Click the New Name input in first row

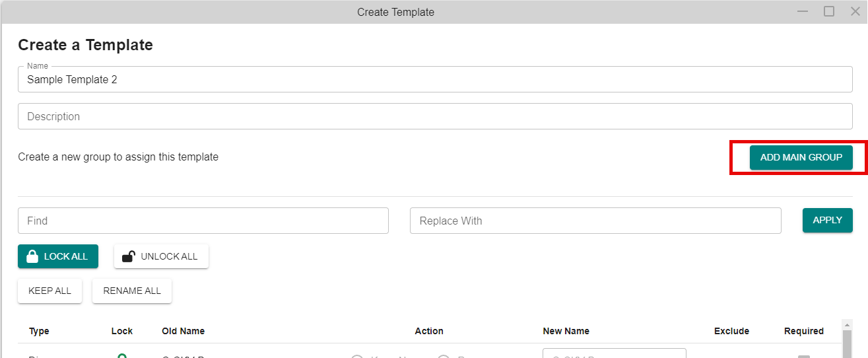pyautogui.click(x=615, y=353)
